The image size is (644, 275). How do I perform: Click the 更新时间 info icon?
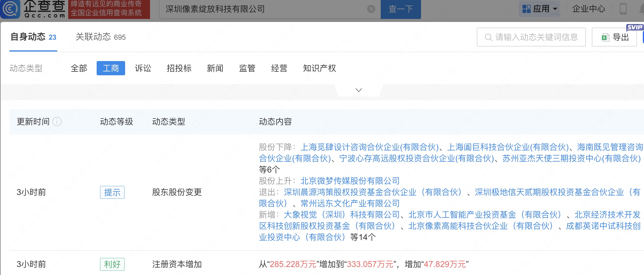57,122
